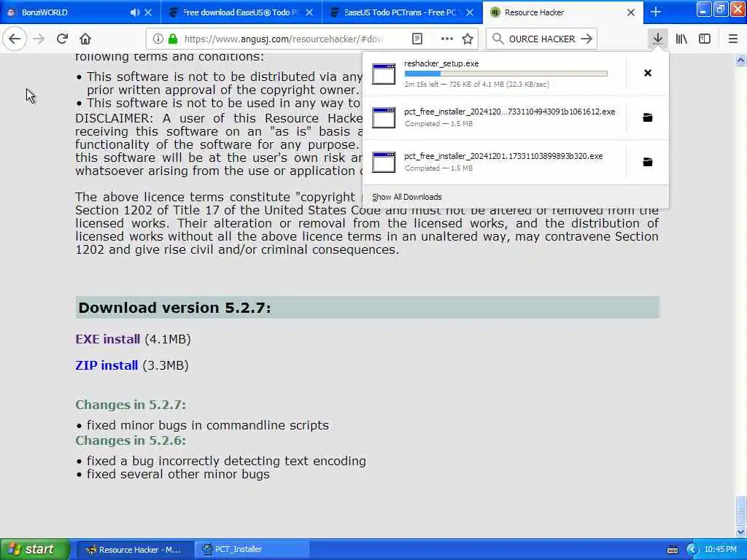Screen dimensions: 747x560
Task: Submit search with the arrow button
Action: 587,39
